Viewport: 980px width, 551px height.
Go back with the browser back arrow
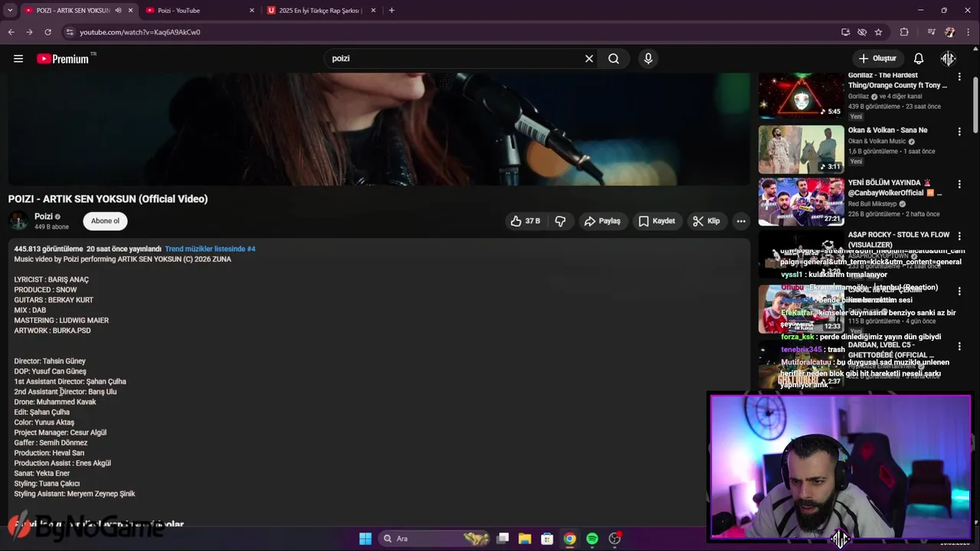click(11, 32)
